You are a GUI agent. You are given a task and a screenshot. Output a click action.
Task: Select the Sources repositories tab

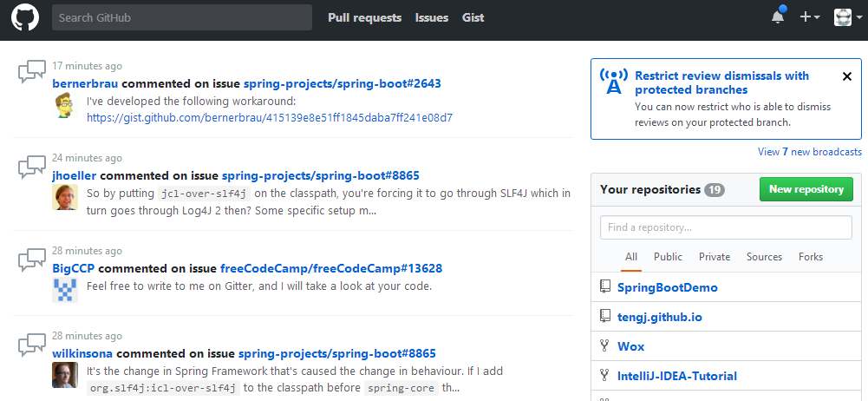tap(765, 257)
